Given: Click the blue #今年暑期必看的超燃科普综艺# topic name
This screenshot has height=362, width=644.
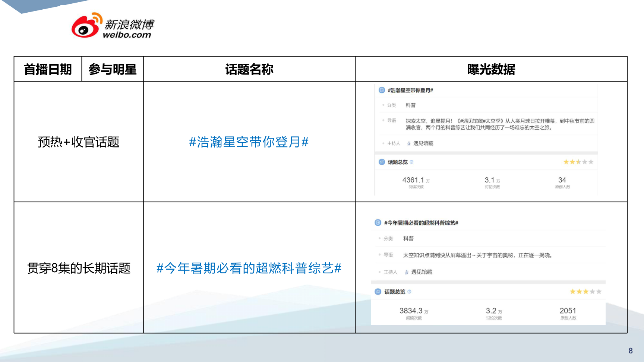Looking at the screenshot, I should [x=249, y=268].
